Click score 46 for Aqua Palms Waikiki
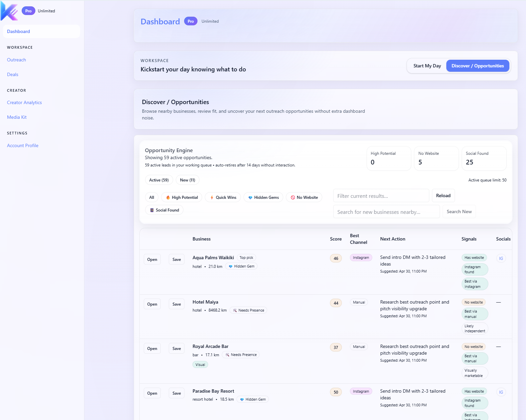This screenshot has width=526, height=420. click(x=336, y=259)
